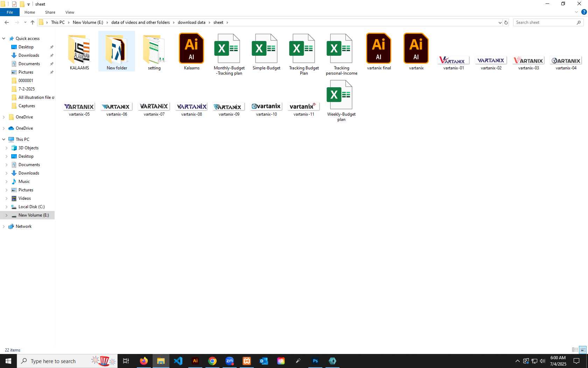Open Windows Start menu
This screenshot has height=368, width=588.
click(8, 361)
